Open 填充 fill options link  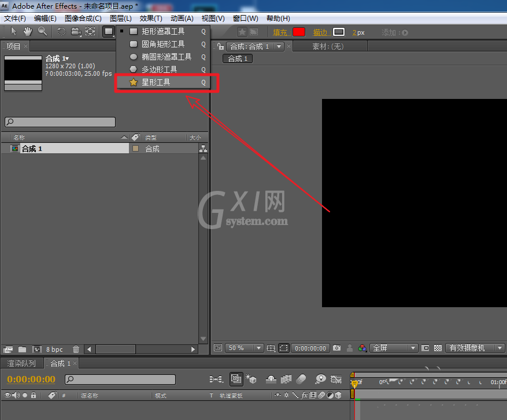280,32
